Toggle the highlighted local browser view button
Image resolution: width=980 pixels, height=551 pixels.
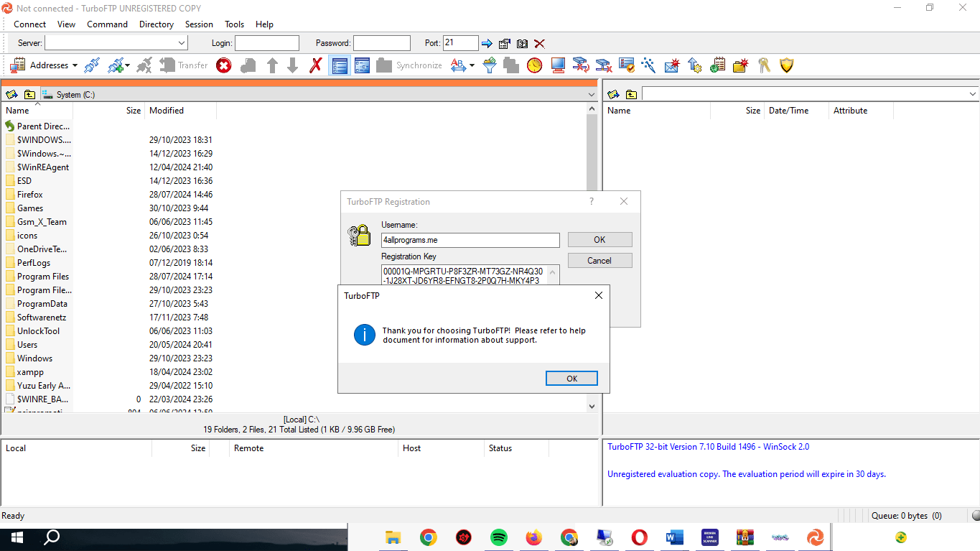point(340,65)
